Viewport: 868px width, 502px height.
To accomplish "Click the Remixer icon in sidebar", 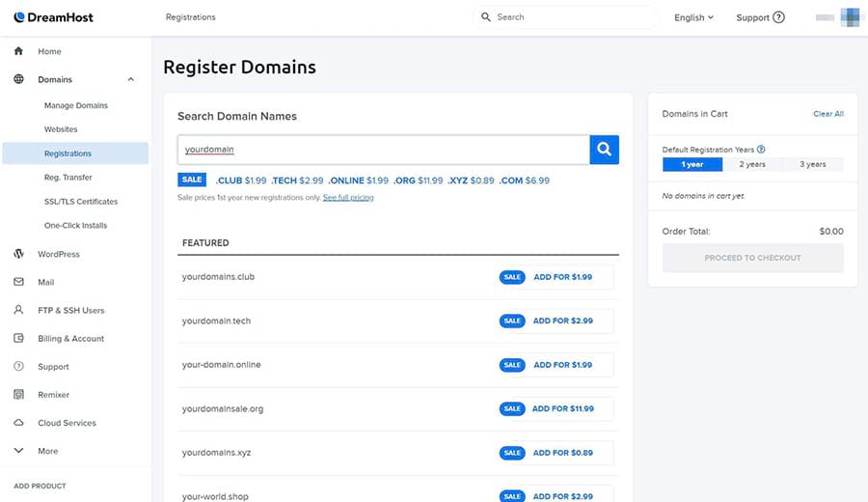I will click(18, 395).
